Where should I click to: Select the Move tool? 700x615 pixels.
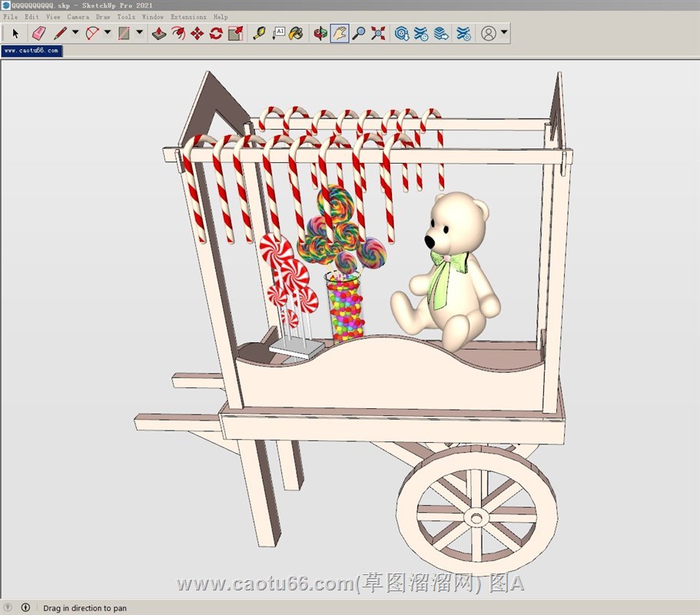click(x=197, y=33)
